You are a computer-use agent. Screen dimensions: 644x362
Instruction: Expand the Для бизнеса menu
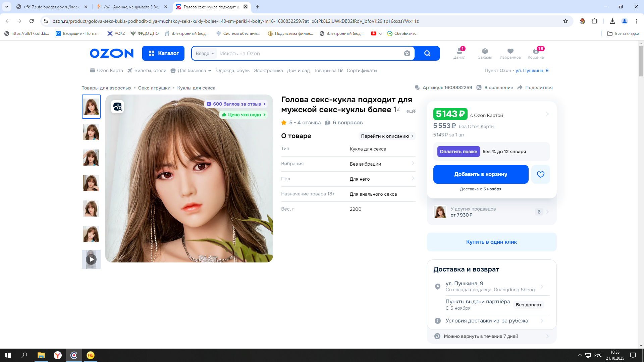tap(191, 70)
